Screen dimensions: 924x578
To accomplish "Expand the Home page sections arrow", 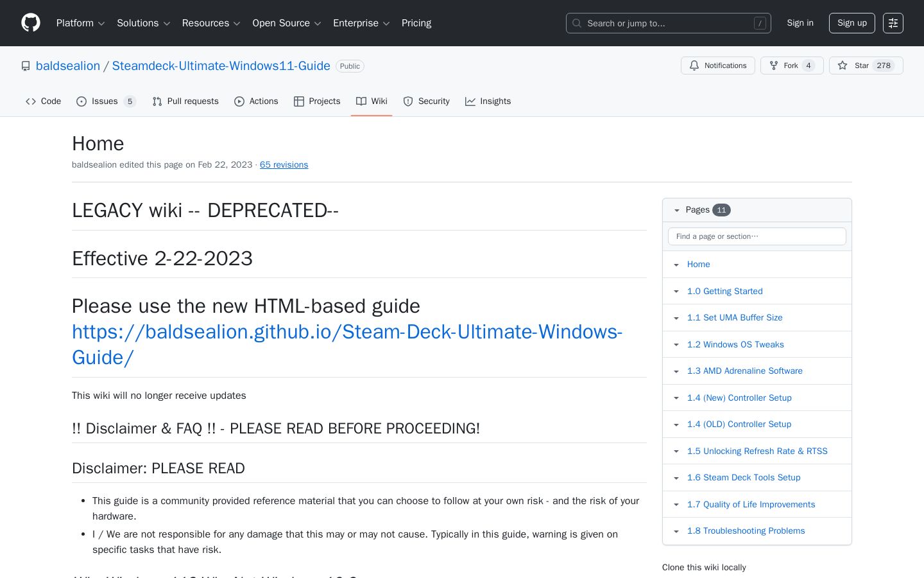I will click(x=676, y=265).
